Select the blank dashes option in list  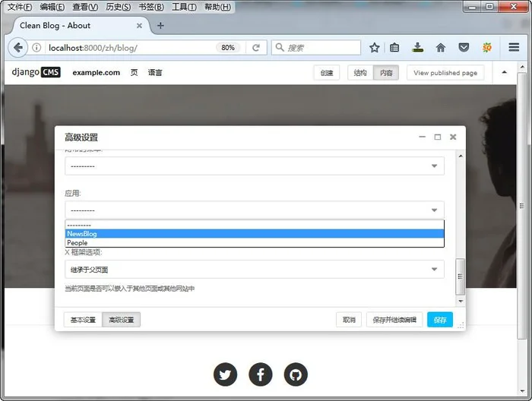click(255, 225)
